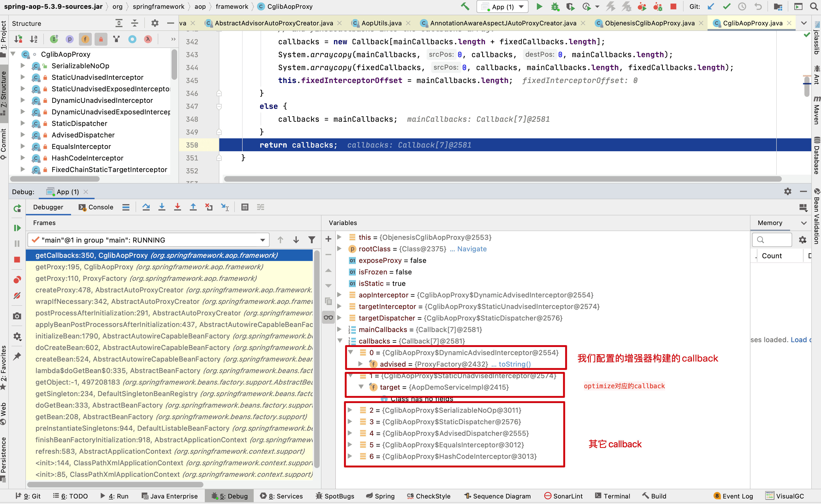This screenshot has width=821, height=504.
Task: Click the toString() link on advised
Action: point(514,364)
